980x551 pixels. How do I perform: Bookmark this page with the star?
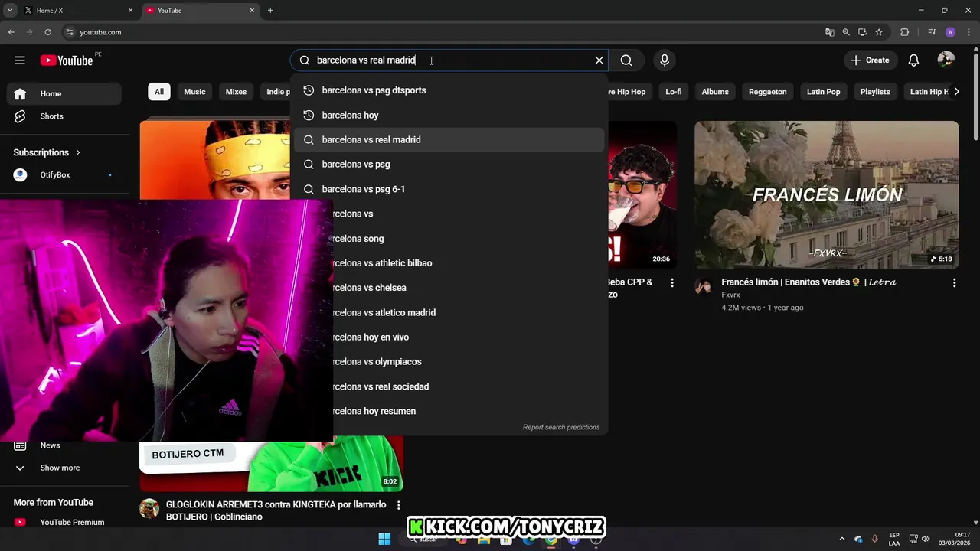(879, 32)
